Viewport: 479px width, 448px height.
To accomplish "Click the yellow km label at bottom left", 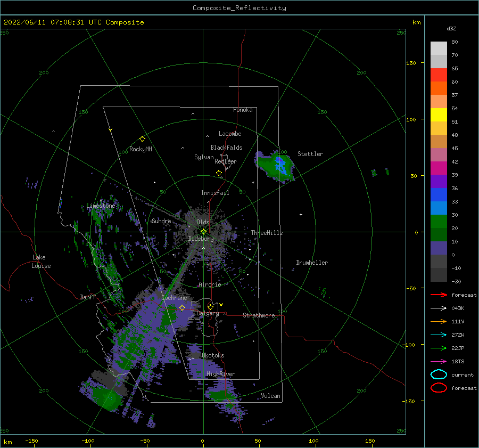I will (7, 442).
